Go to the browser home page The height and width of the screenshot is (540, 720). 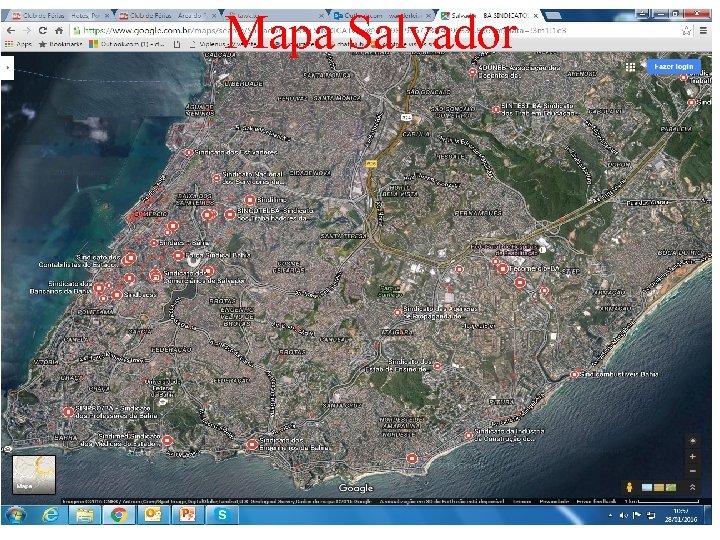click(x=59, y=31)
